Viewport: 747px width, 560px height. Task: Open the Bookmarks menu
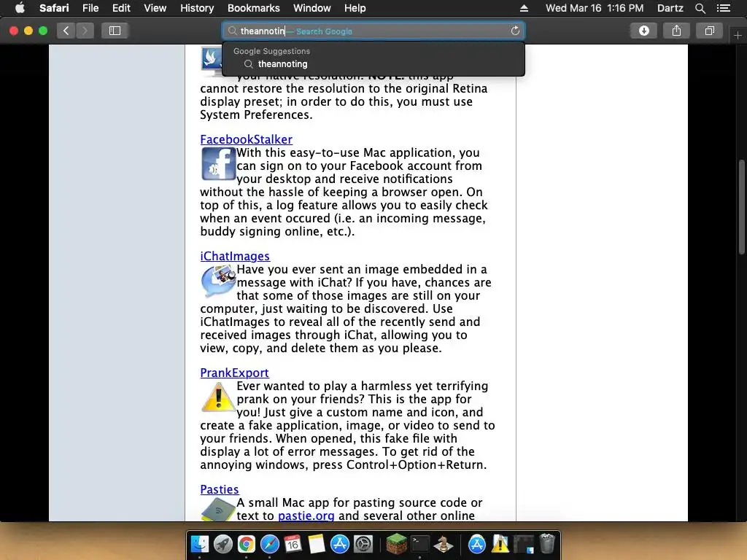pos(253,8)
